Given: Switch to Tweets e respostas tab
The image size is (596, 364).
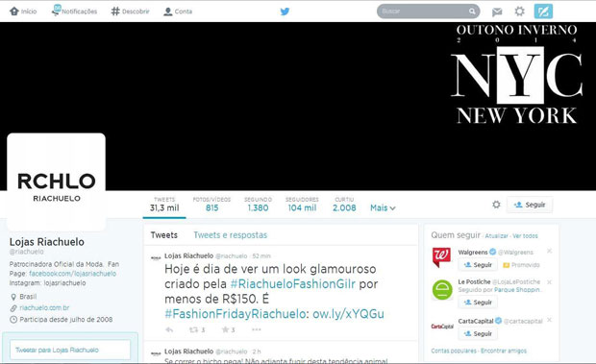Looking at the screenshot, I should [231, 235].
